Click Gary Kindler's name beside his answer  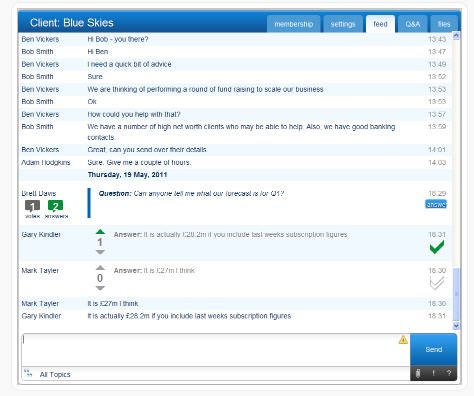41,235
